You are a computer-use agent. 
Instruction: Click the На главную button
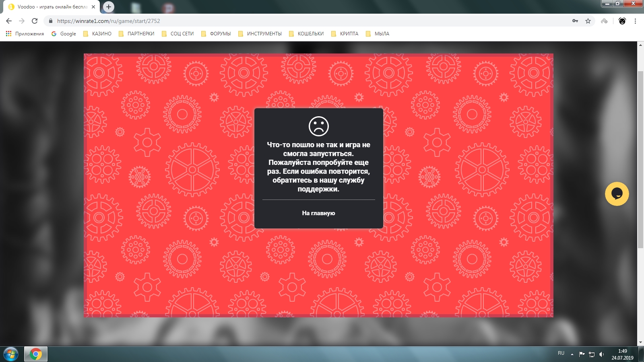tap(318, 213)
